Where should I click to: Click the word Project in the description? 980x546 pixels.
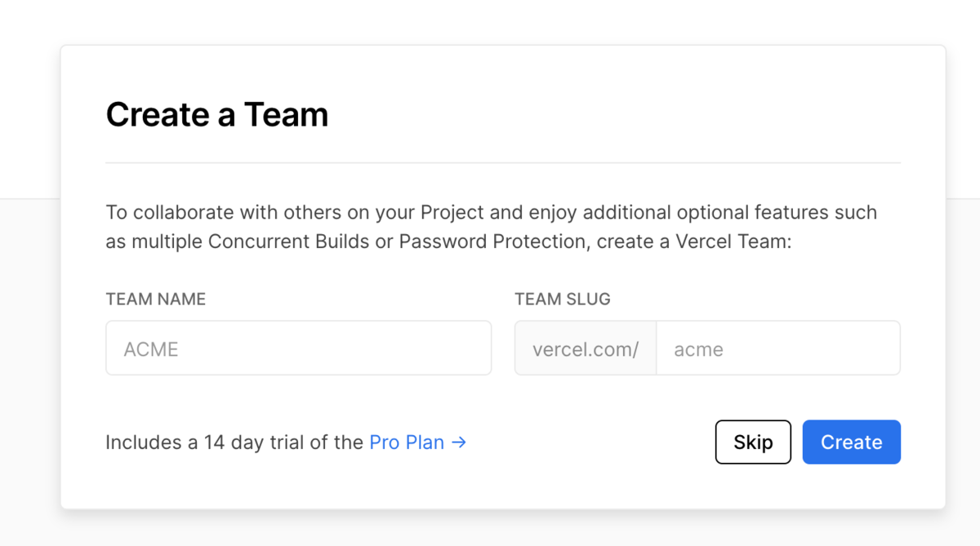point(452,212)
